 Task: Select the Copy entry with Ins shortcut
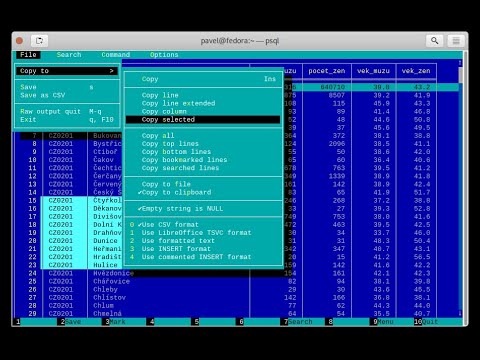(x=203, y=79)
